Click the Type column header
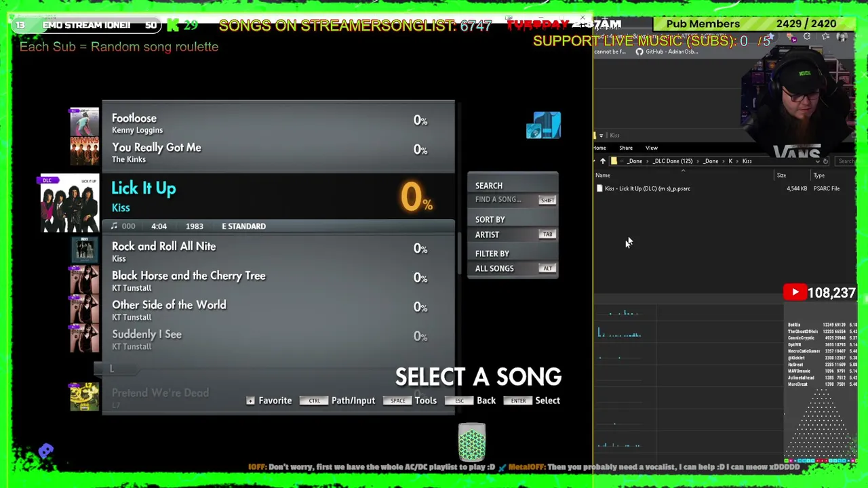The image size is (868, 488). 819,176
